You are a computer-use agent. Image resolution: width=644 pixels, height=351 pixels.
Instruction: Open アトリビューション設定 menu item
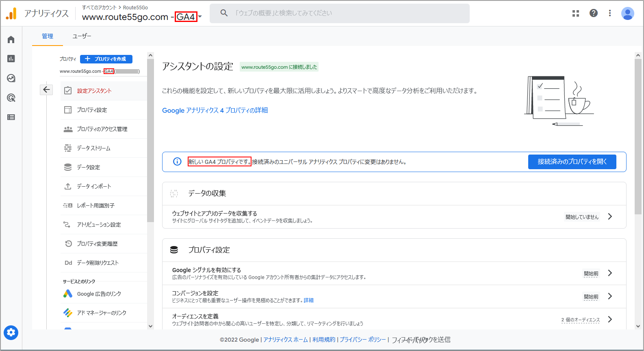click(104, 225)
